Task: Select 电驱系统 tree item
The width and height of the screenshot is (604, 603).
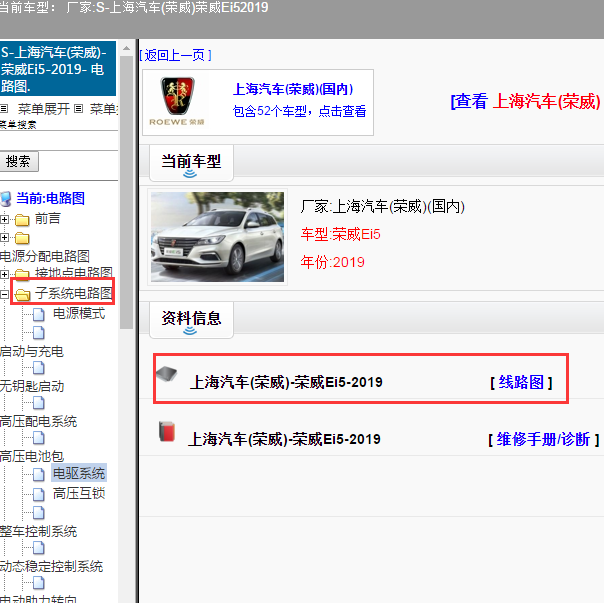Action: (x=79, y=474)
